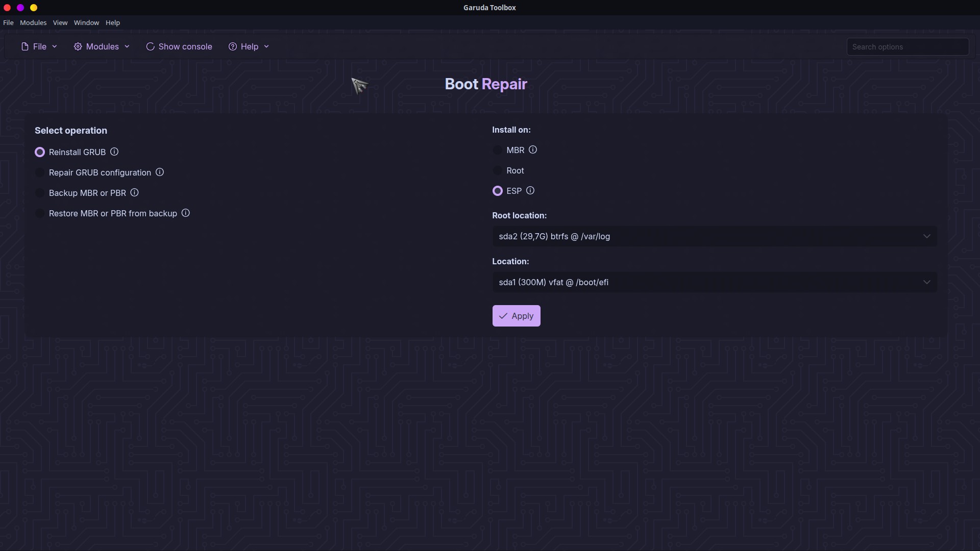The height and width of the screenshot is (551, 980).
Task: Select the Reinstall GRUB operation
Action: [x=39, y=152]
